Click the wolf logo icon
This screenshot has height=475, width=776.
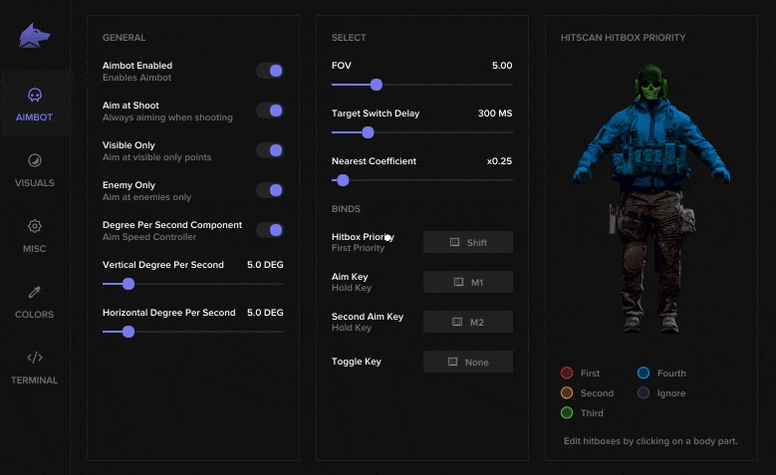tap(35, 36)
